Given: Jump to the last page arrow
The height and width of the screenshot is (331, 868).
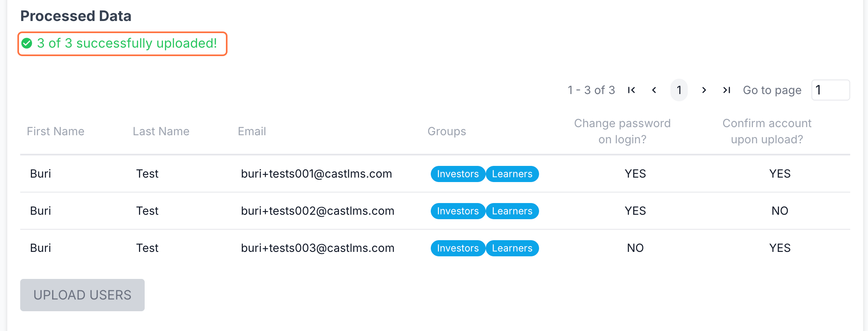Looking at the screenshot, I should coord(727,90).
